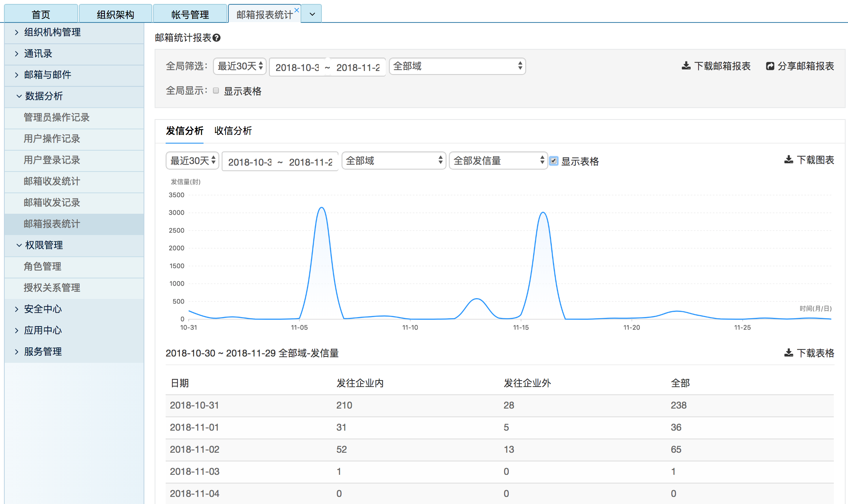Collapse the 数据分析 sidebar section

click(x=43, y=96)
